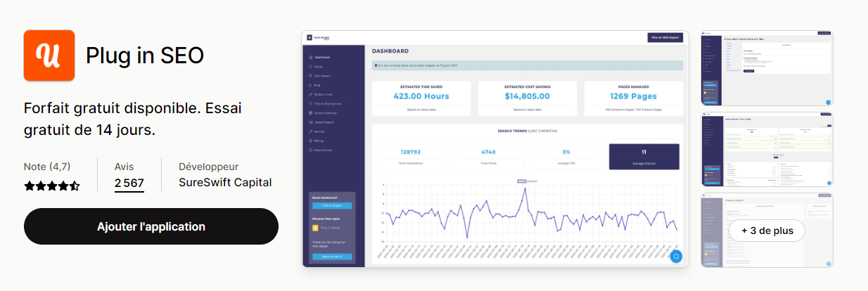Click the green up-to-date notice banner

[528, 65]
